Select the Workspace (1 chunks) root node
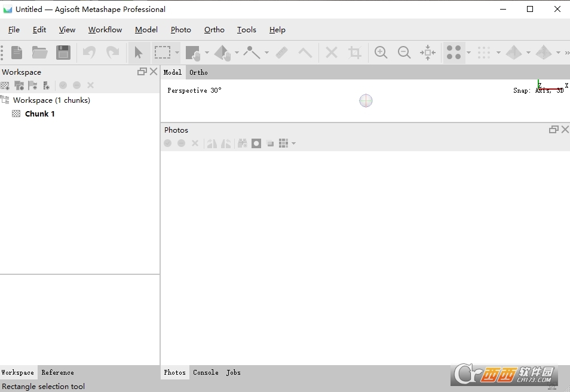The width and height of the screenshot is (570, 392). (51, 100)
